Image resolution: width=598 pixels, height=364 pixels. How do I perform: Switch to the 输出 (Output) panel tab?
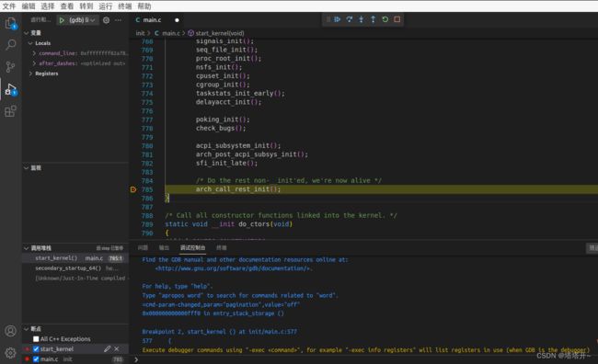tap(164, 248)
